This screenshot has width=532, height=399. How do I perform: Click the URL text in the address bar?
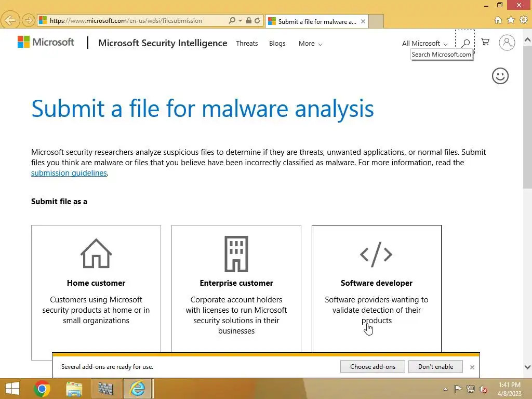pos(126,21)
